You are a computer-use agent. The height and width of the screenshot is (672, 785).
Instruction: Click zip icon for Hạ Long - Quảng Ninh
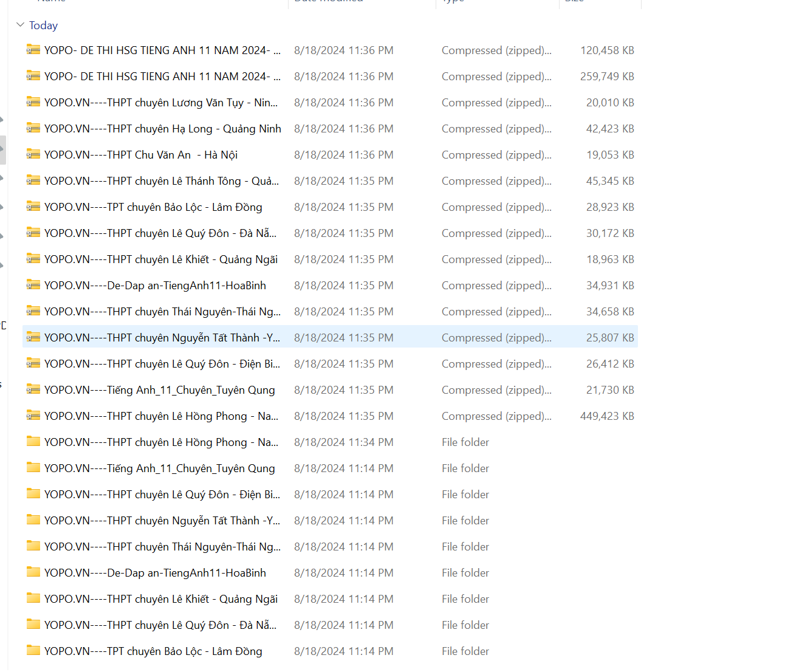33,128
